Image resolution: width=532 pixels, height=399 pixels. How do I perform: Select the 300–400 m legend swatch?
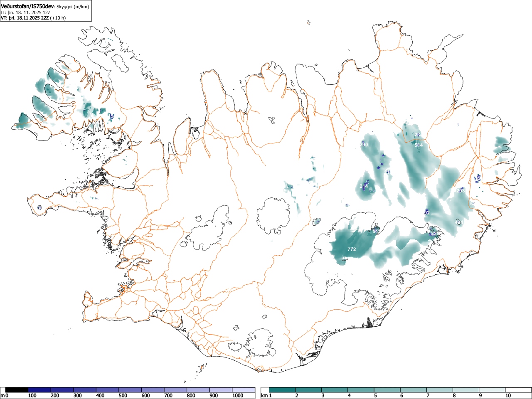pyautogui.click(x=85, y=390)
